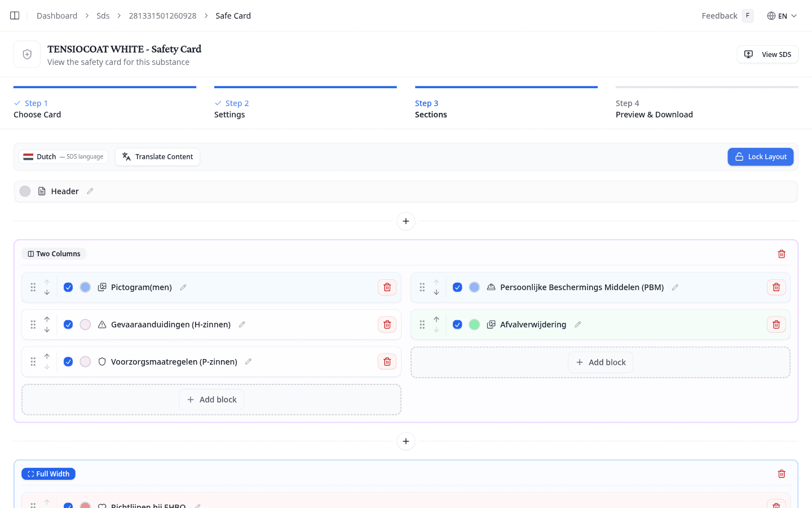
Task: Delete the Afvalverwijdering block
Action: 776,325
